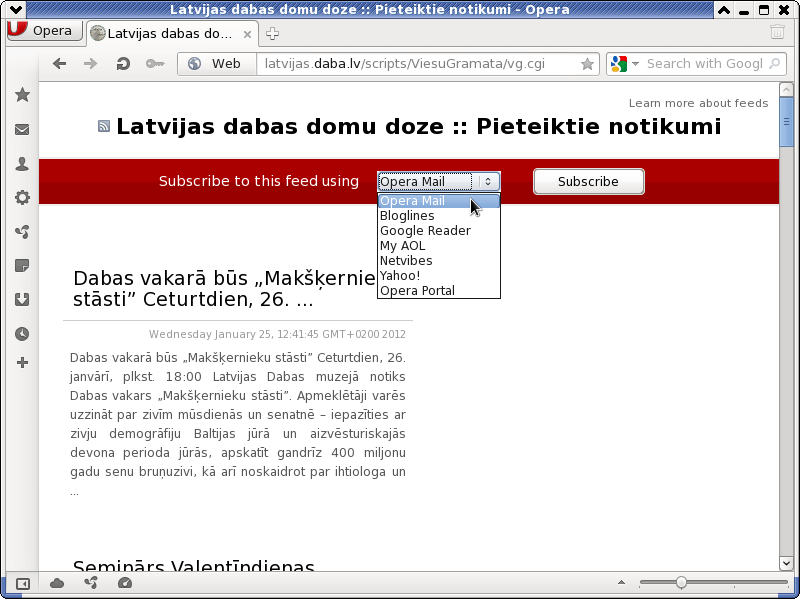Choose My AOL from the list
The width and height of the screenshot is (800, 599).
coord(439,246)
